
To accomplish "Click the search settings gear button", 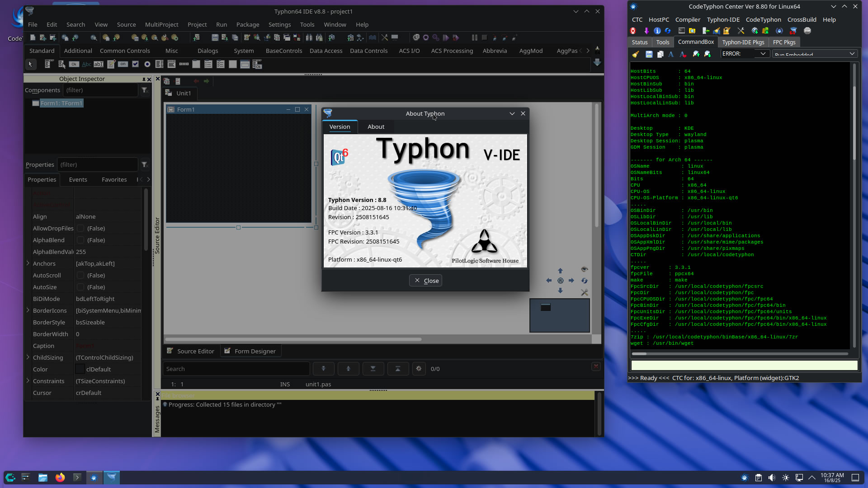I will click(x=419, y=369).
